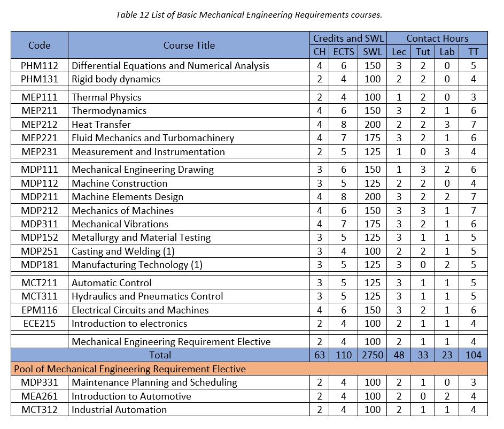This screenshot has width=504, height=429.
Task: Select the Course Title header cell
Action: 189,45
